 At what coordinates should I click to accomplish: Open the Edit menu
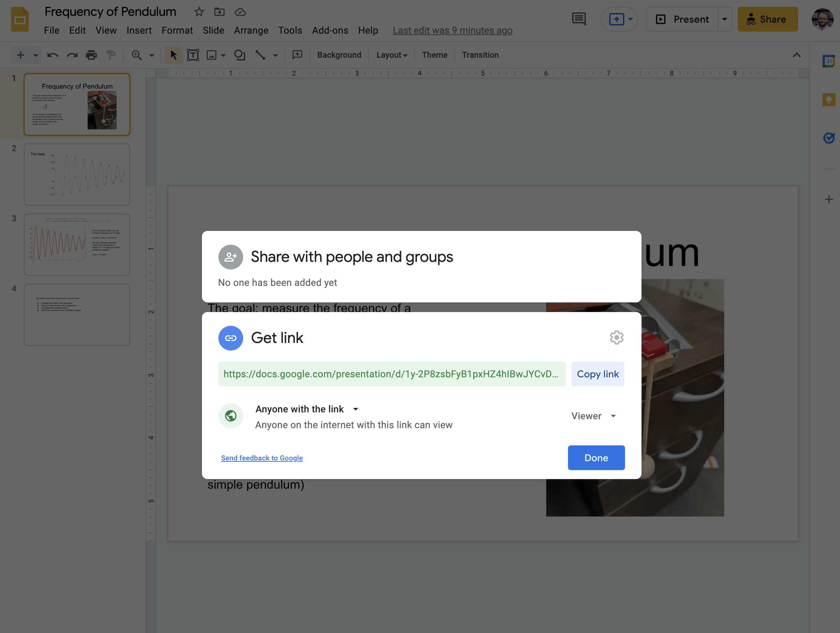78,30
